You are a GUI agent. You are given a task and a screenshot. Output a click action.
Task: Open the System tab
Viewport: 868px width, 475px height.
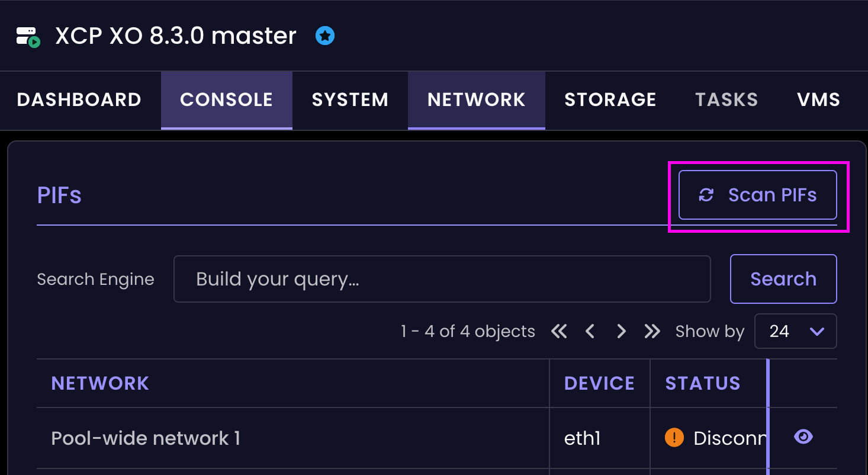pyautogui.click(x=350, y=100)
